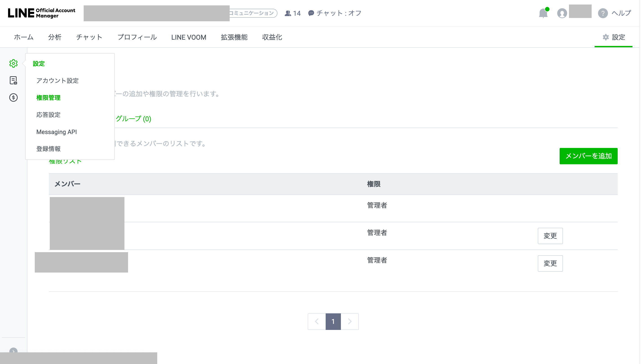Click the ヘルプ link

[621, 13]
